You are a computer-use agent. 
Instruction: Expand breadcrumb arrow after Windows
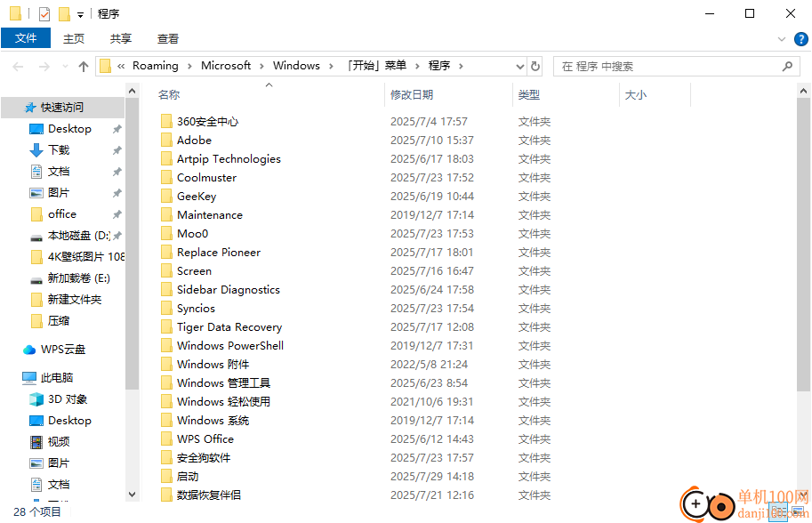click(331, 66)
